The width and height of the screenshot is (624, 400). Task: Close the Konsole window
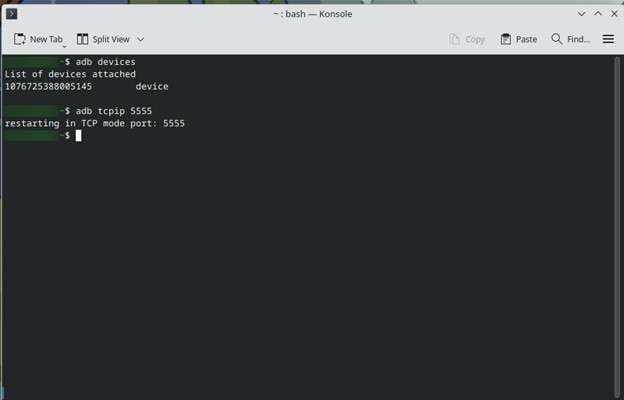(614, 14)
